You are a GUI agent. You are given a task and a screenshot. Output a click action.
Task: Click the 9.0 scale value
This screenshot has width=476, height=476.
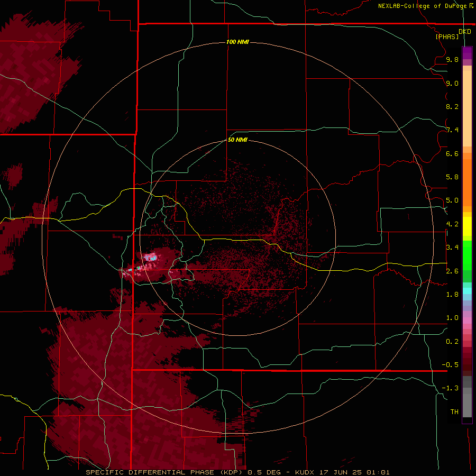(x=452, y=83)
